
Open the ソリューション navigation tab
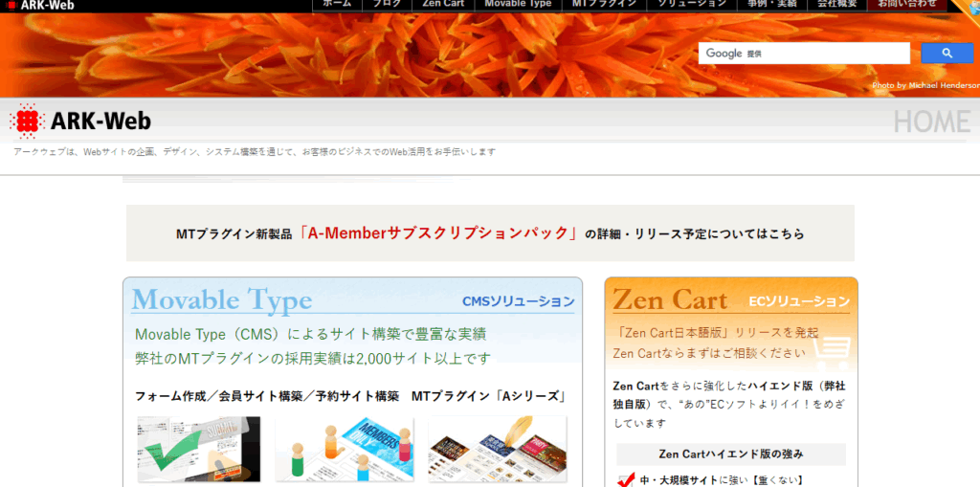pyautogui.click(x=692, y=5)
